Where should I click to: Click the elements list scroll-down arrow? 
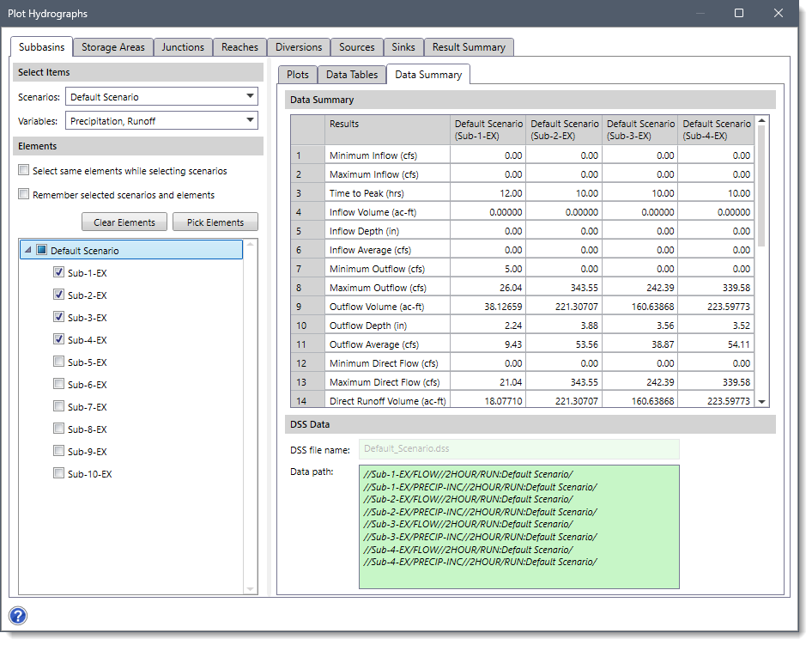click(x=250, y=589)
